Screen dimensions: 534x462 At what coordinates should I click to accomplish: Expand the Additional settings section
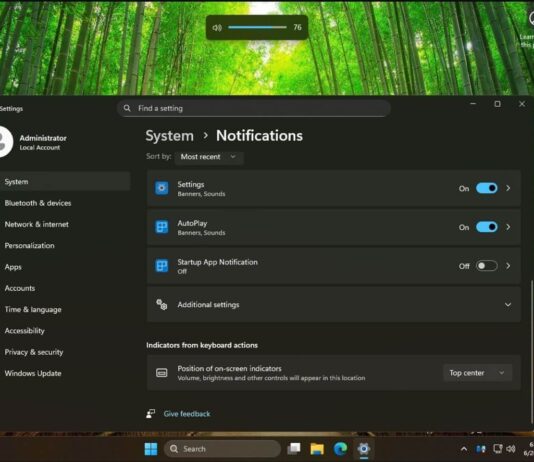tap(508, 305)
